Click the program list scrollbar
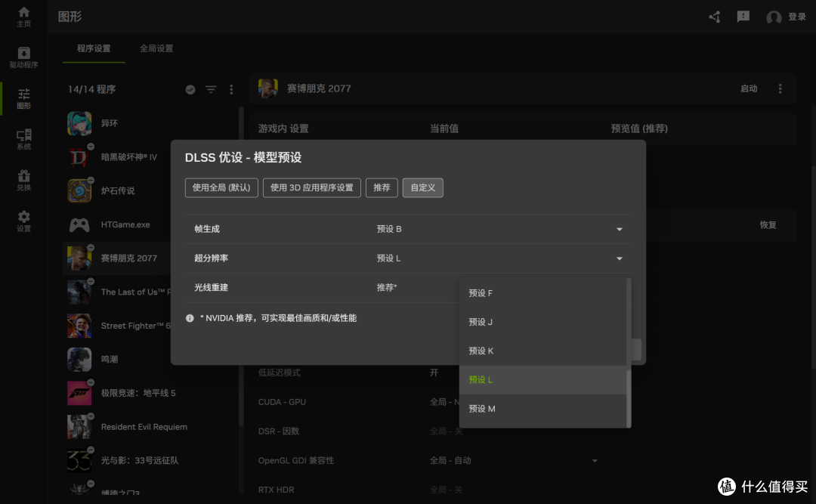 241,265
